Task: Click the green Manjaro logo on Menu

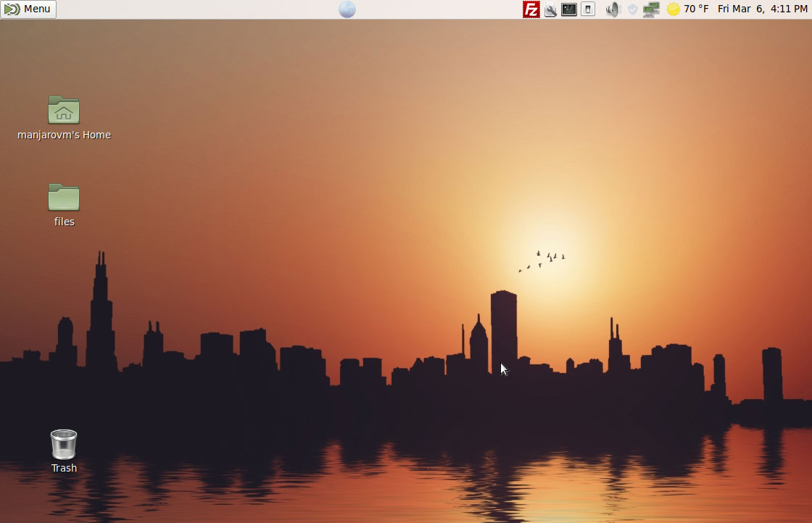Action: 12,9
